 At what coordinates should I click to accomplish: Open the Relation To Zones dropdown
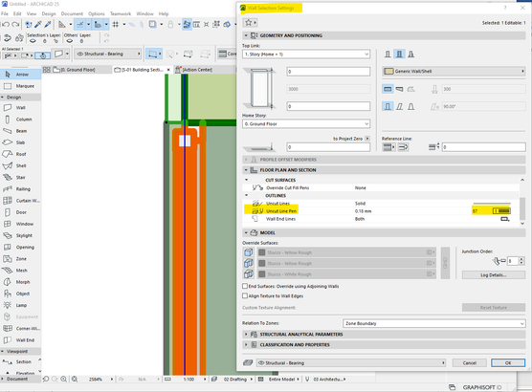click(x=434, y=323)
